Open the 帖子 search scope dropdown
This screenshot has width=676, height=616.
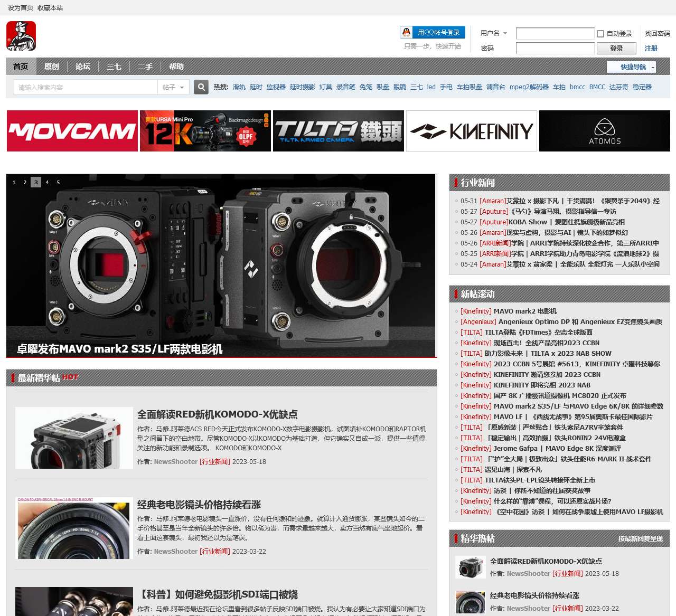(173, 87)
